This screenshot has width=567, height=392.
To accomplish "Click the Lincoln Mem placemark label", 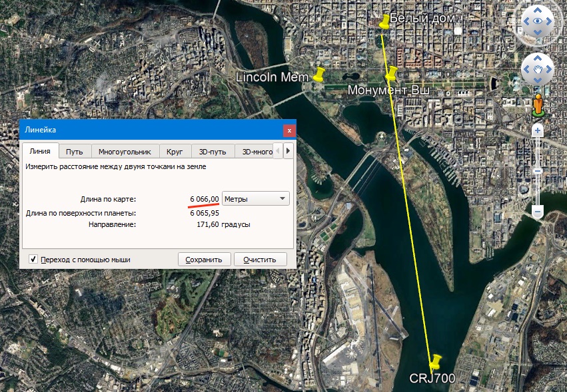I will [x=272, y=77].
